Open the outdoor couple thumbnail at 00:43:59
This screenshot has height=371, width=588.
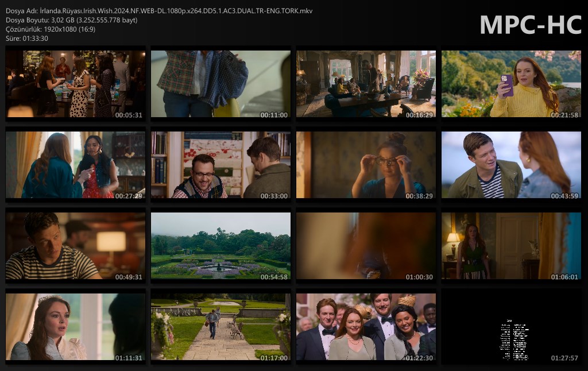511,165
